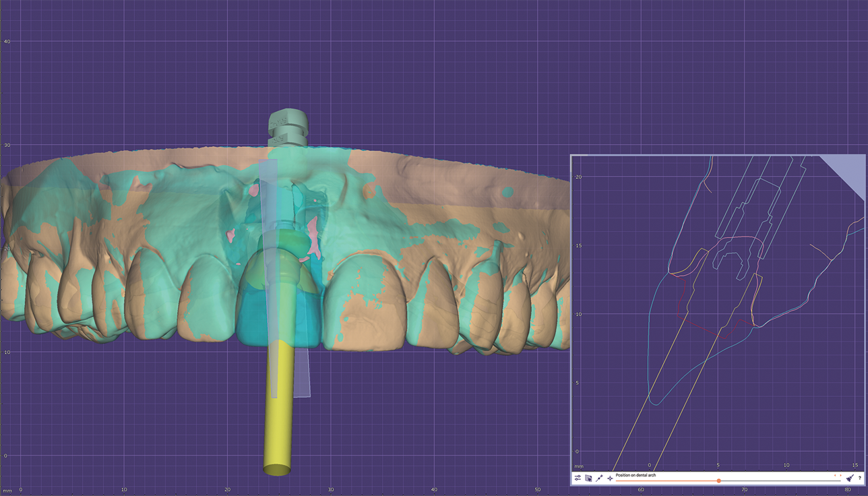The width and height of the screenshot is (868, 496).
Task: Click the "Position on dental arch" label
Action: click(637, 475)
